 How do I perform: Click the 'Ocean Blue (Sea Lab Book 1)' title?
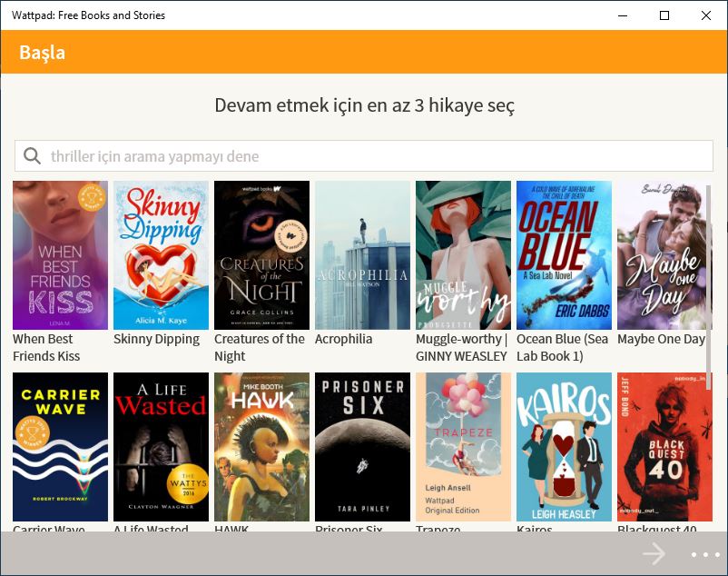tap(562, 347)
